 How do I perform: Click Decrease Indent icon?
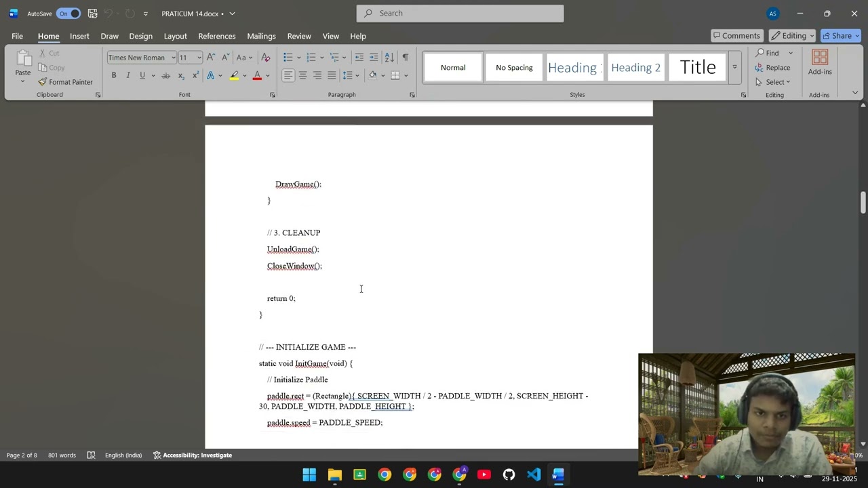point(359,57)
